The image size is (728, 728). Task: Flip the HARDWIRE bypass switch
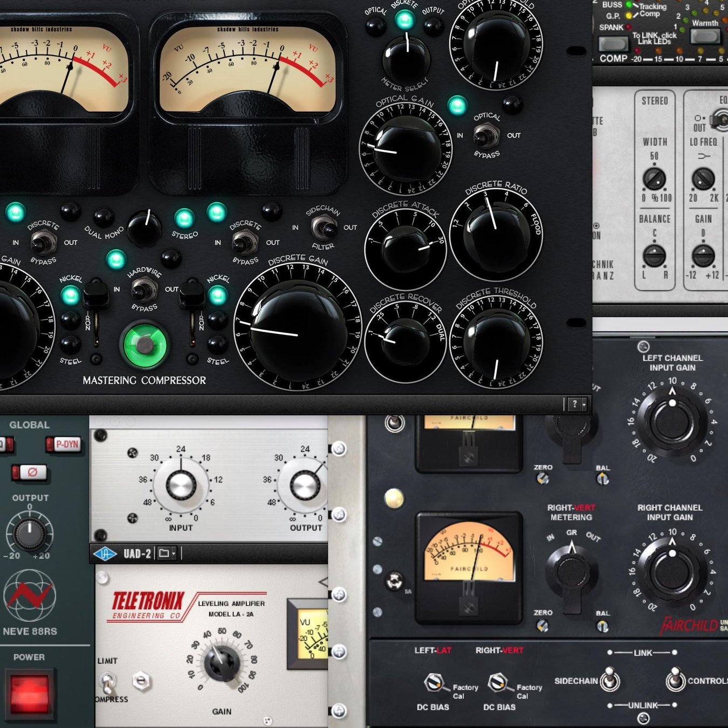tap(143, 289)
